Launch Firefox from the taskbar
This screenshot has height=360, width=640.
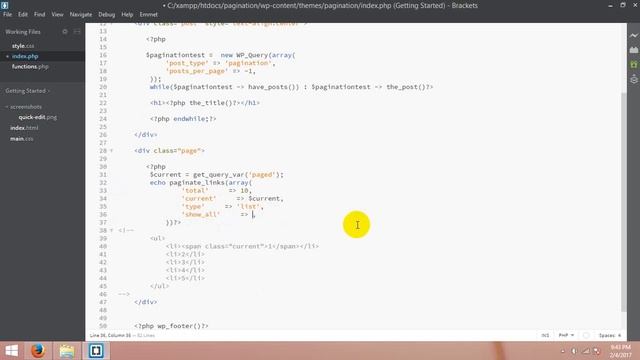pos(38,351)
